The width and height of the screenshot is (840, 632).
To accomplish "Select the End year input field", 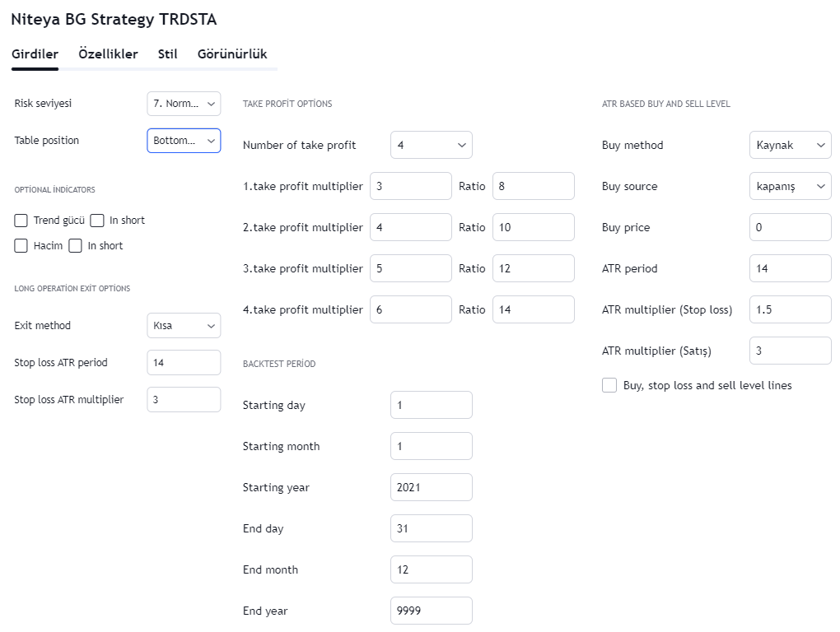I will [x=431, y=611].
